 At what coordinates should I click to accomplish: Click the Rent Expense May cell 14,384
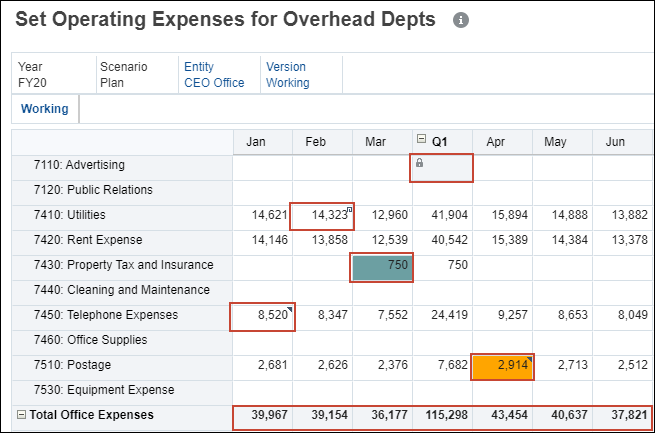click(x=562, y=240)
